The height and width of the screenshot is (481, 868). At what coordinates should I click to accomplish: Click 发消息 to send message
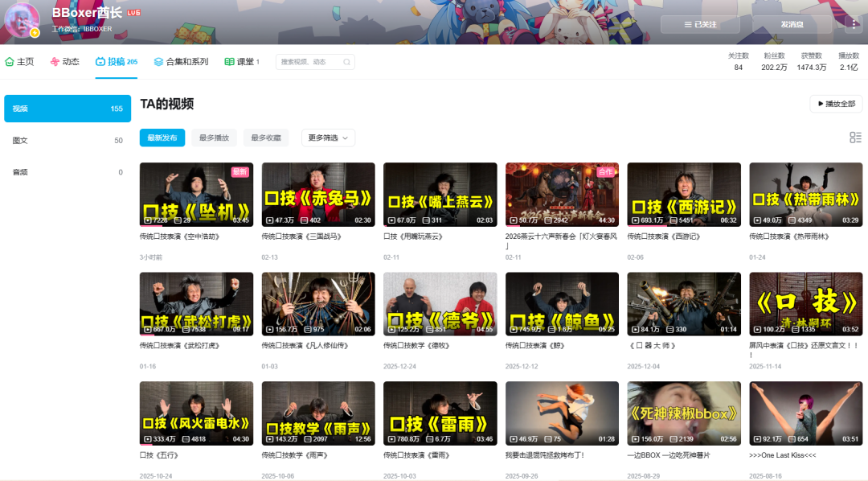pos(792,24)
